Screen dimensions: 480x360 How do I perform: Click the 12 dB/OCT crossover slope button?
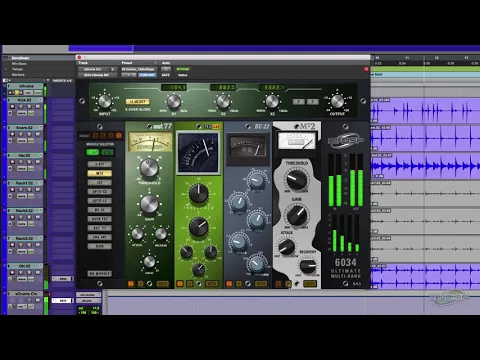[x=137, y=101]
